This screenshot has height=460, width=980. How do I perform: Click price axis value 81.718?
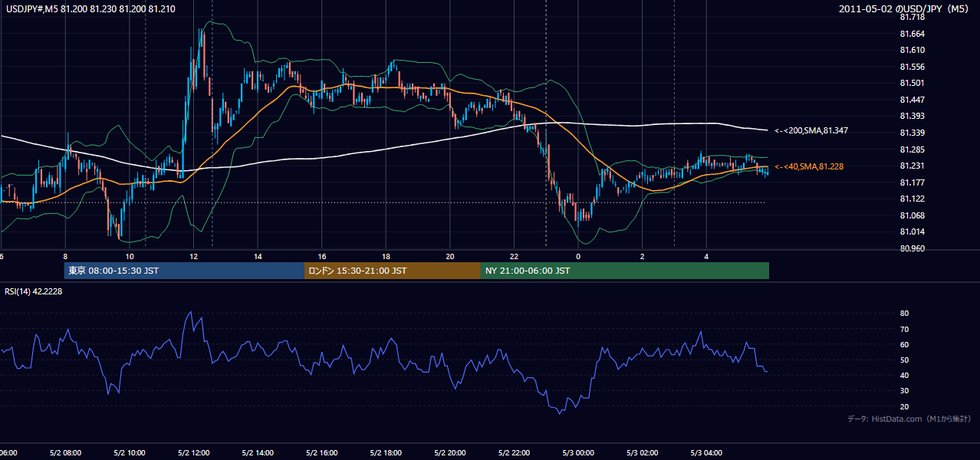pos(912,17)
